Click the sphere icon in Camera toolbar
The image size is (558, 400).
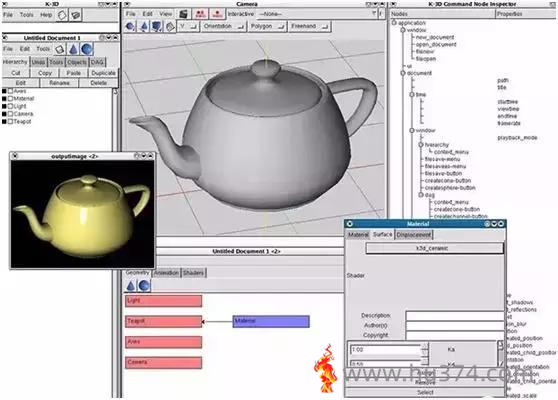click(130, 26)
